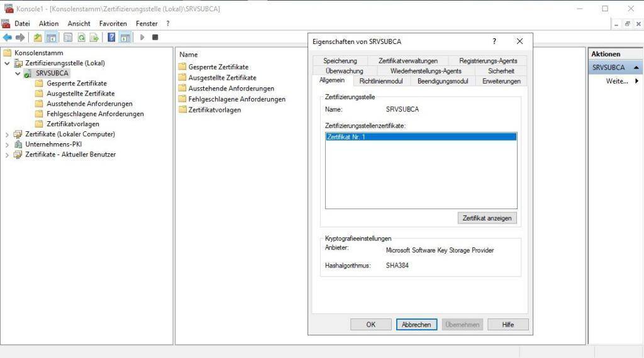The height and width of the screenshot is (358, 644).
Task: Click the Zertifikat anzeigen button
Action: [487, 218]
